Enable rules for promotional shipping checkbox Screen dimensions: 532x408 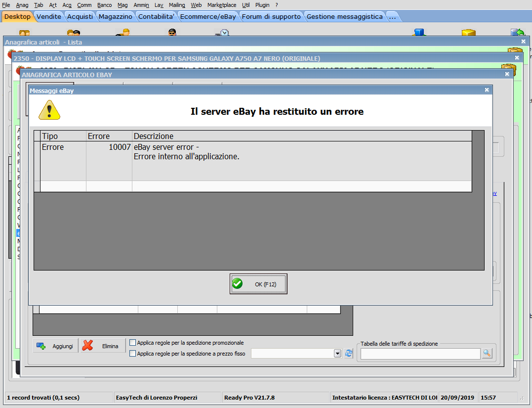[133, 342]
